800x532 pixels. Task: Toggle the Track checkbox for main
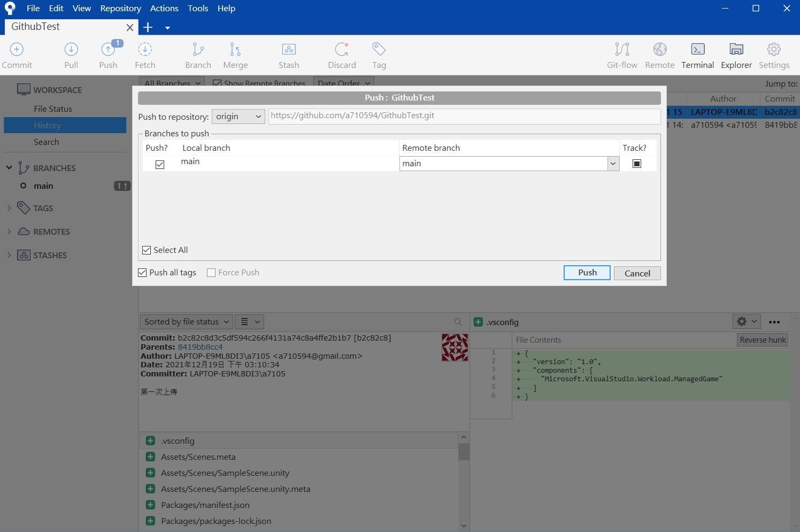click(636, 164)
